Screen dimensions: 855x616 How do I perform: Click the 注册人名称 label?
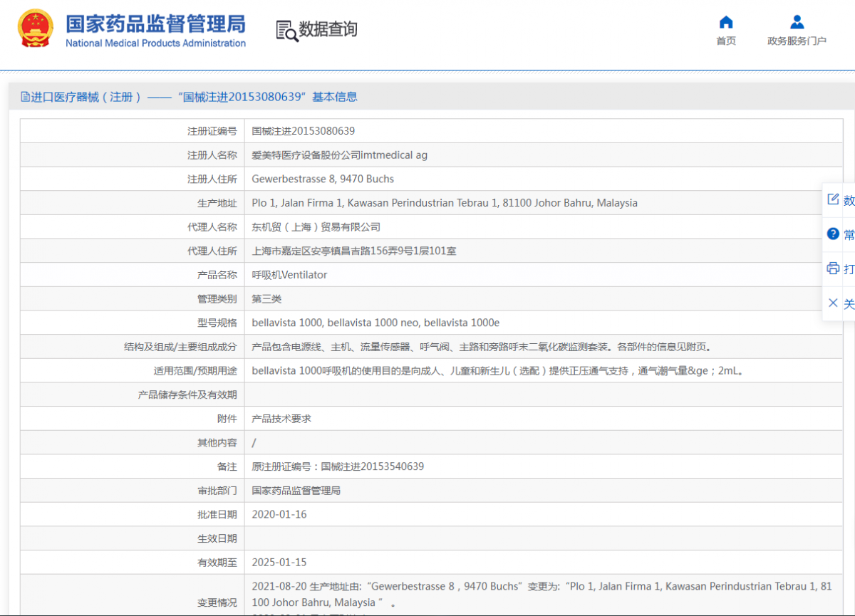[x=212, y=155]
